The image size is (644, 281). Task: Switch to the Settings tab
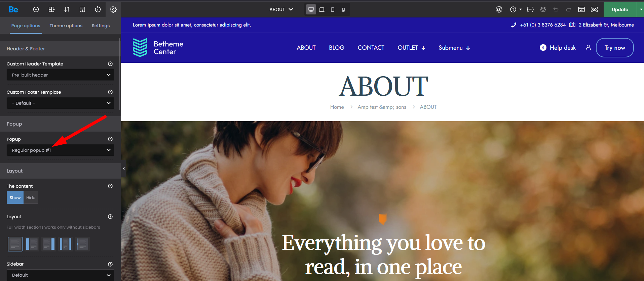(101, 26)
